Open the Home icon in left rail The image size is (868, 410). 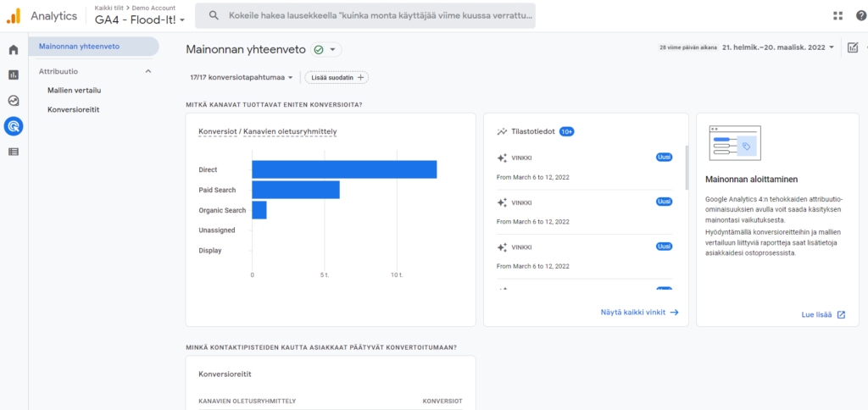14,50
